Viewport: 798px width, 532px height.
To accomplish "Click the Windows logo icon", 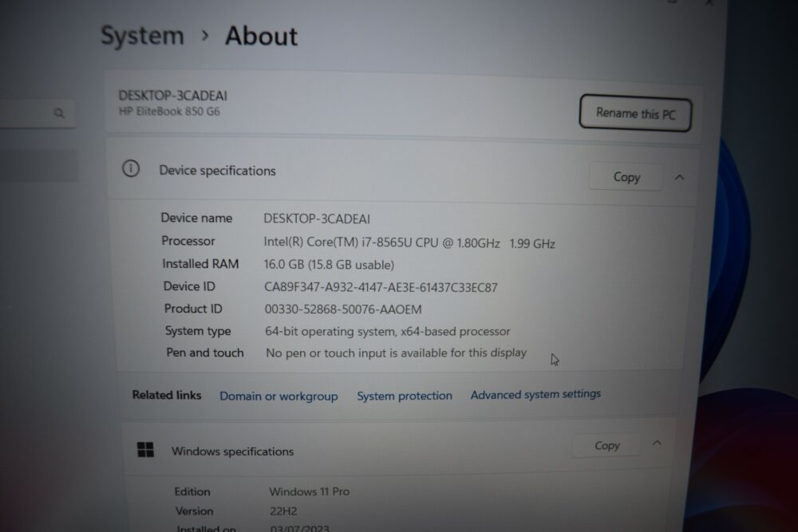I will point(145,450).
